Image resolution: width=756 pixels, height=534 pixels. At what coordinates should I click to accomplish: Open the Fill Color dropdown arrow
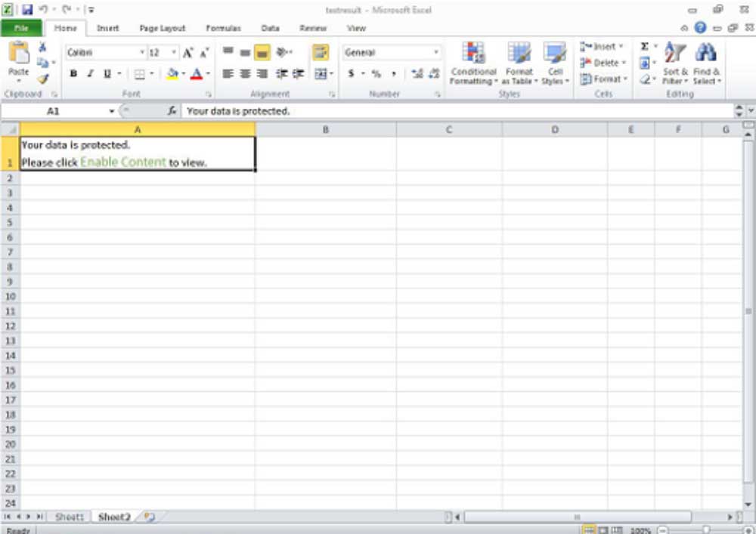click(183, 74)
